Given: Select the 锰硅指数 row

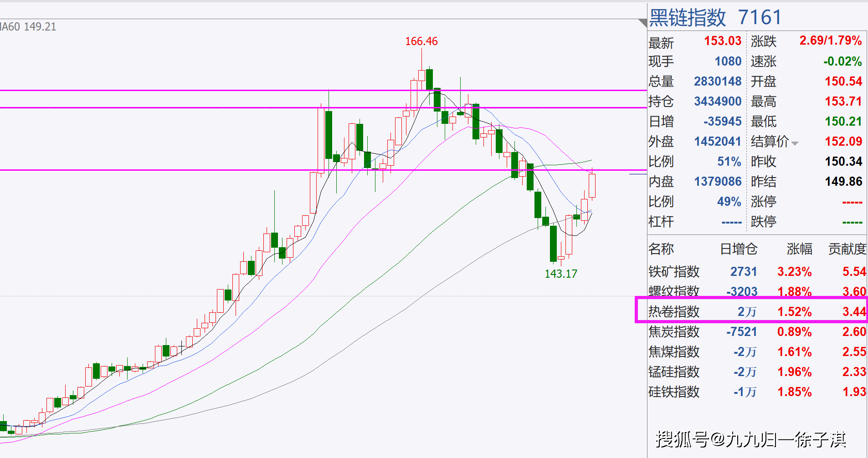Looking at the screenshot, I should [x=757, y=372].
